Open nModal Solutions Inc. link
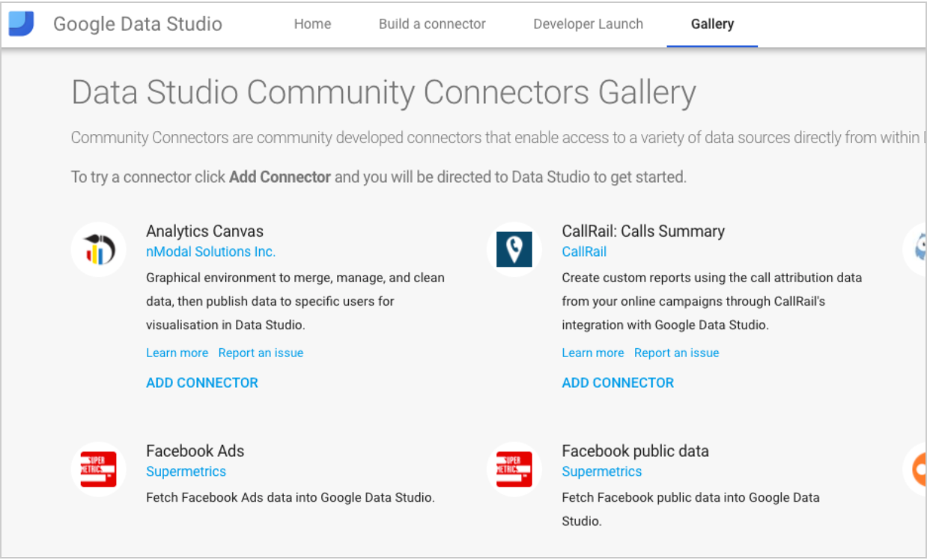Image resolution: width=927 pixels, height=560 pixels. pos(211,252)
